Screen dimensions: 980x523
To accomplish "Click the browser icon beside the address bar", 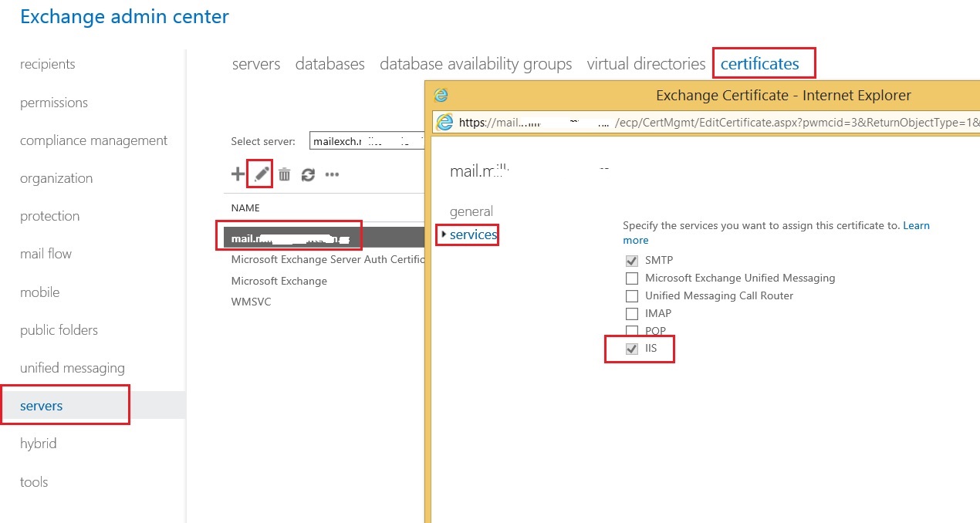I will (444, 122).
